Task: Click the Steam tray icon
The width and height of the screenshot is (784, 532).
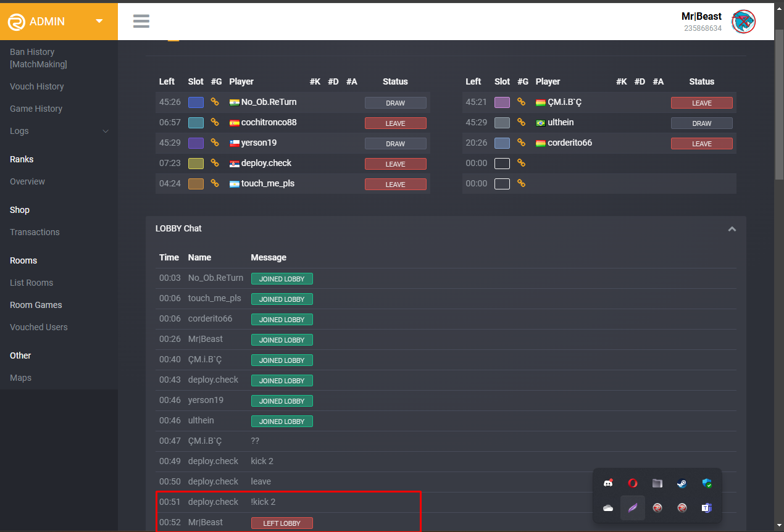Action: pos(682,483)
